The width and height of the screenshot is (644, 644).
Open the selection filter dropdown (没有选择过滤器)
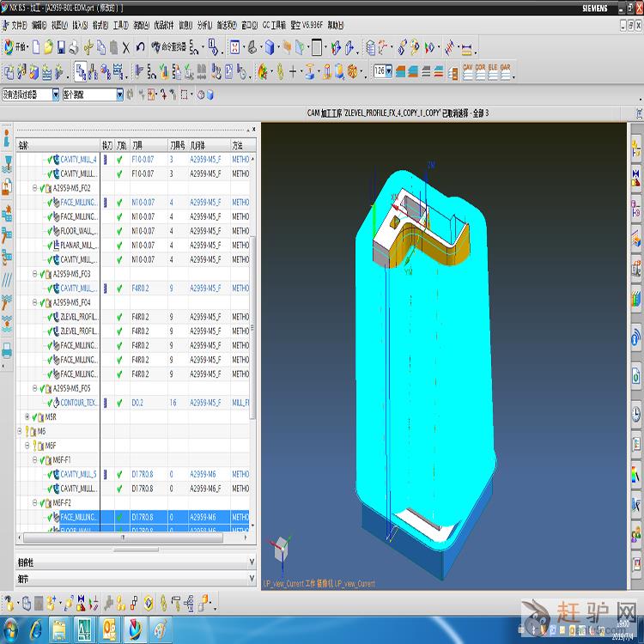coord(56,94)
